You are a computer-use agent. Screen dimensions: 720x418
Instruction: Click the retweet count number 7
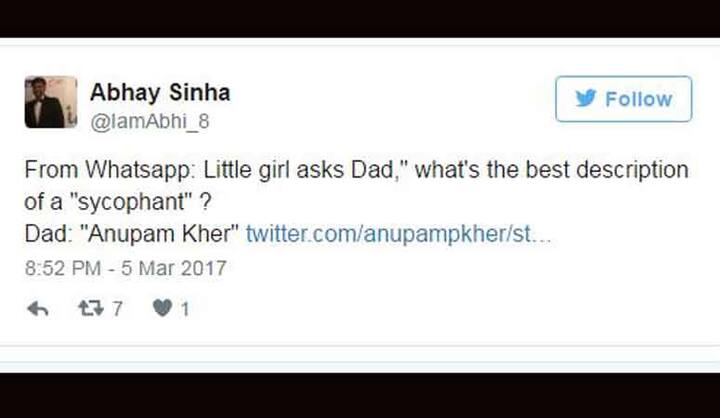click(117, 309)
